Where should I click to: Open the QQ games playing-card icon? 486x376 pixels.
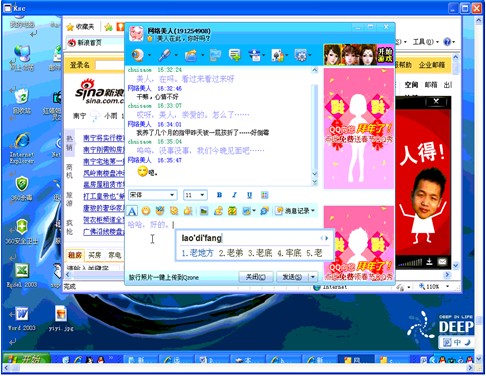(277, 55)
